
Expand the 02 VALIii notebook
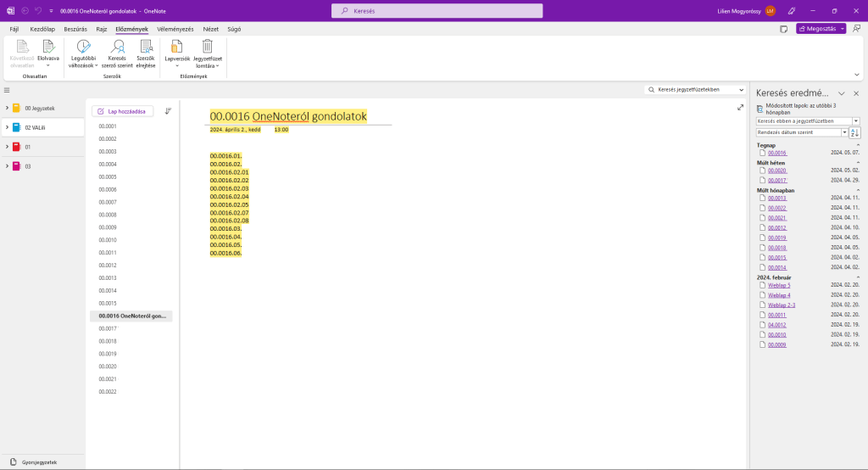pyautogui.click(x=7, y=127)
